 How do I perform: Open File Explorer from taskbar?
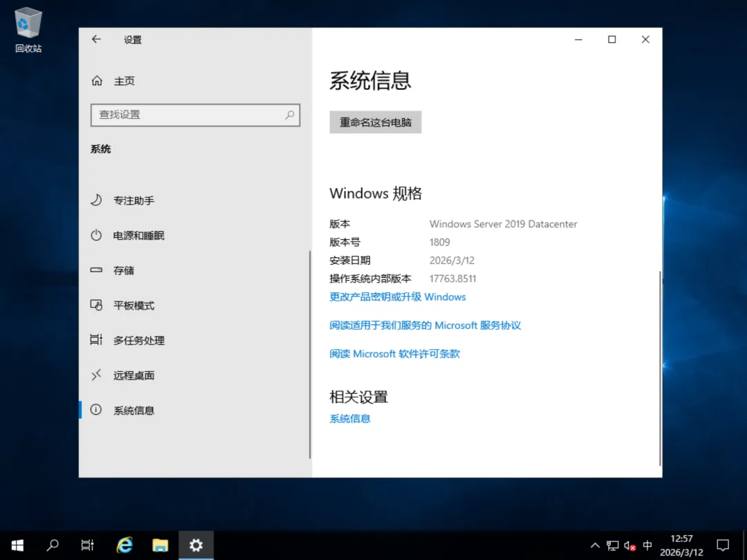[160, 545]
